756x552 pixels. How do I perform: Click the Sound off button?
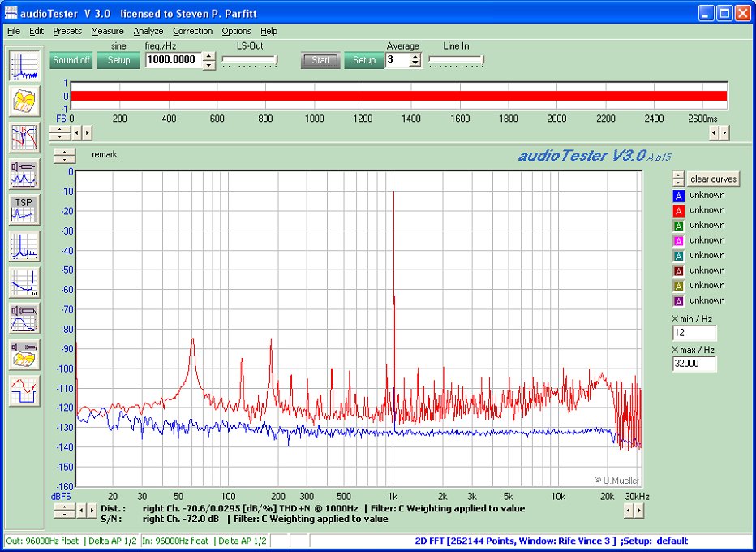point(71,60)
